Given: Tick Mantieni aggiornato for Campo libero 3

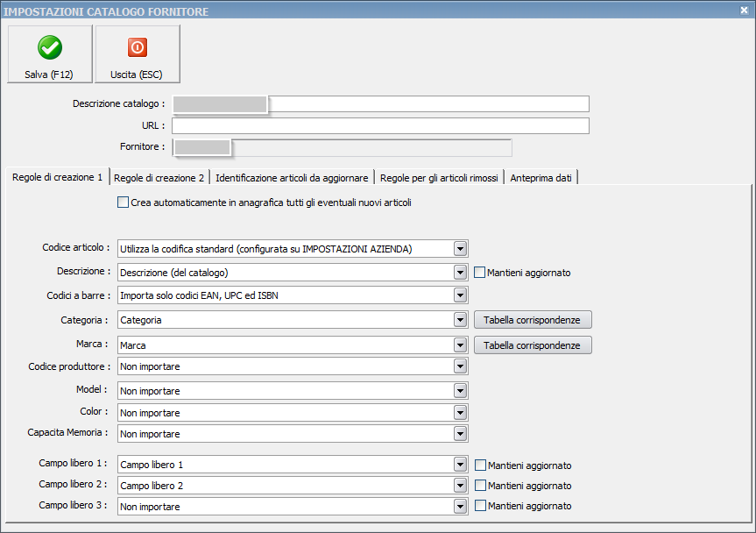Looking at the screenshot, I should coord(480,506).
